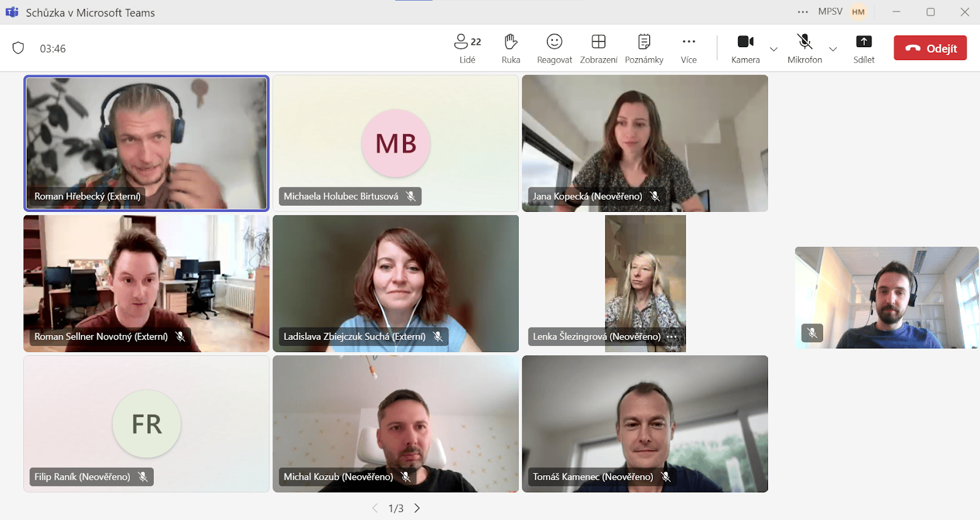Expand the Mikrofon options dropdown arrow
The height and width of the screenshot is (520, 980).
[833, 49]
